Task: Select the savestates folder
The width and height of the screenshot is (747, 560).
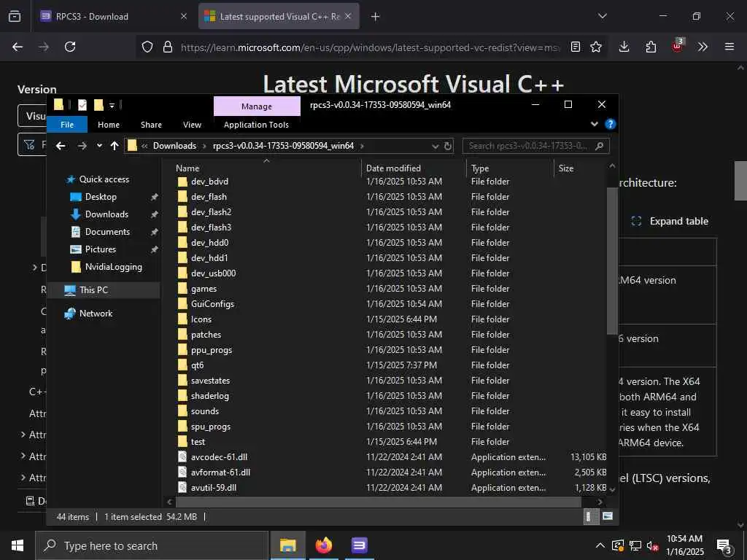Action: point(210,381)
